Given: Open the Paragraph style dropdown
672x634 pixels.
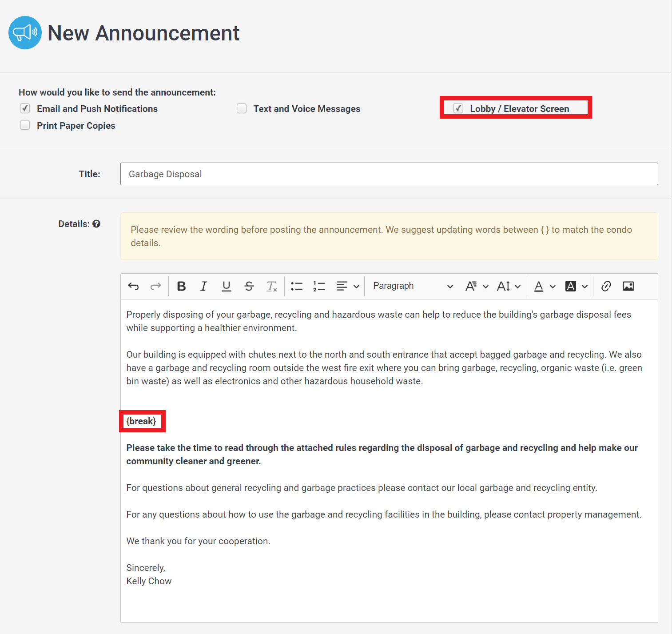Looking at the screenshot, I should pyautogui.click(x=412, y=286).
